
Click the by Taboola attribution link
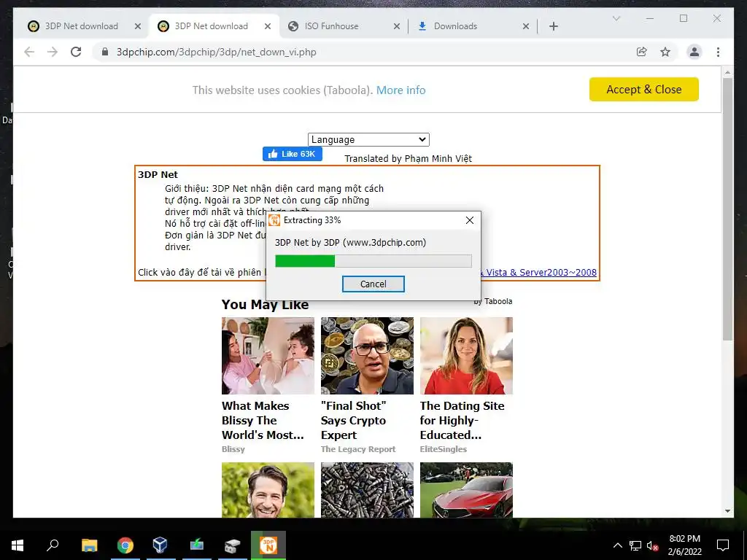(493, 301)
